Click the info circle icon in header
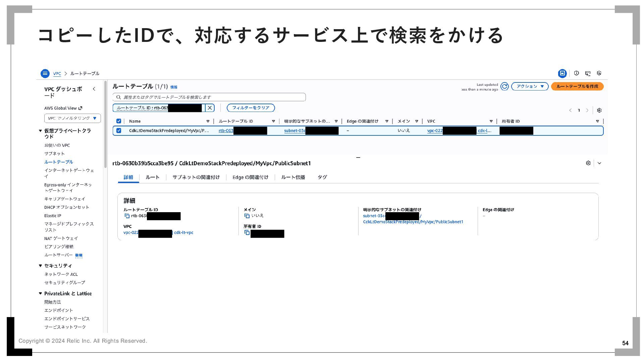 click(576, 73)
